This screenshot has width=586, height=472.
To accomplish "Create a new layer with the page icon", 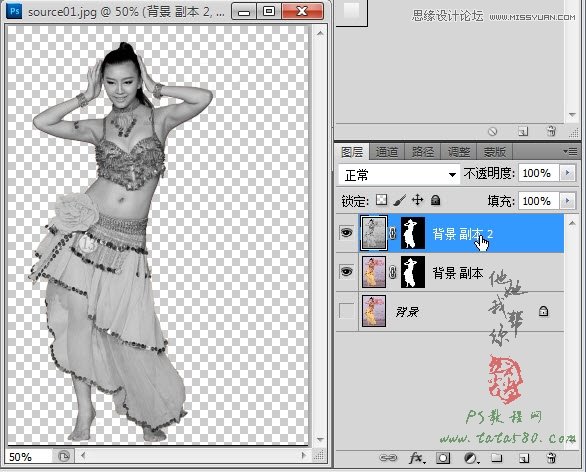I will 524,458.
